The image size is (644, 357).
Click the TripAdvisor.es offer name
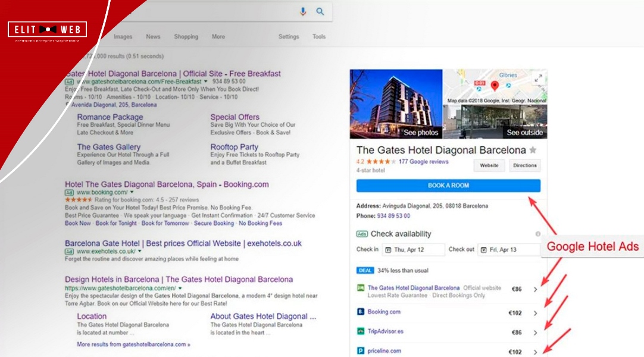385,331
